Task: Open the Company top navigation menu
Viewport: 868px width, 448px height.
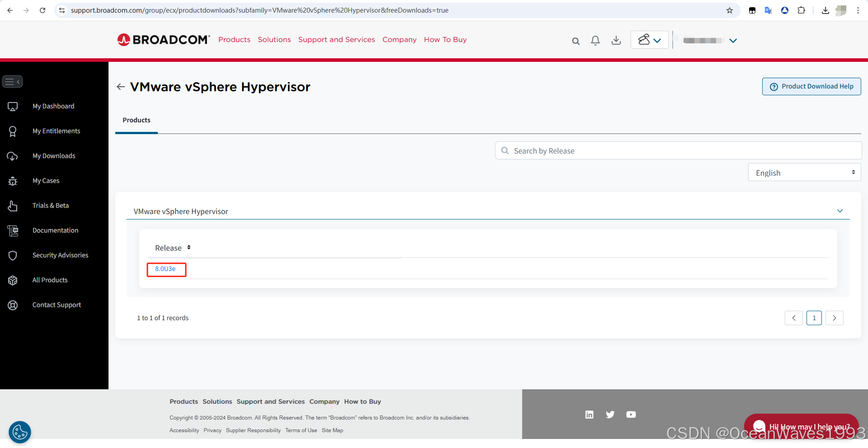Action: 400,40
